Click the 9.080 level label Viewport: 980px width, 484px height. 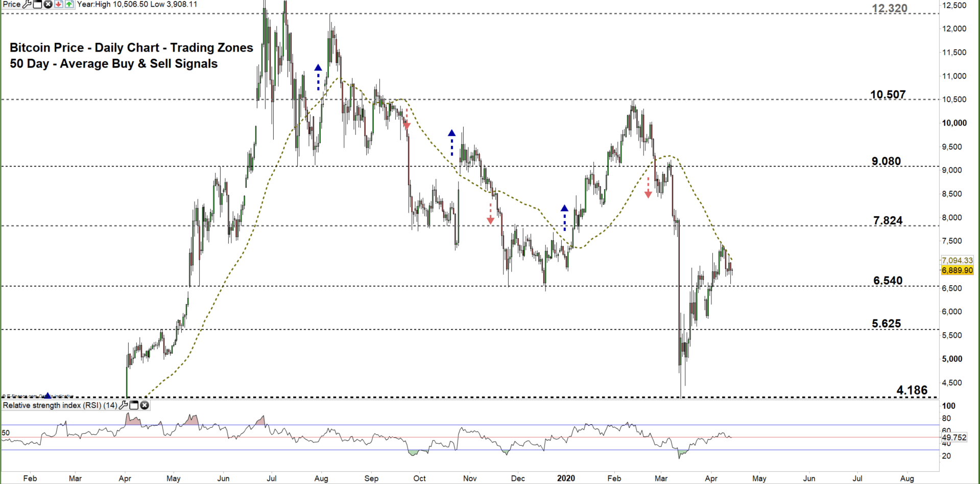point(887,162)
